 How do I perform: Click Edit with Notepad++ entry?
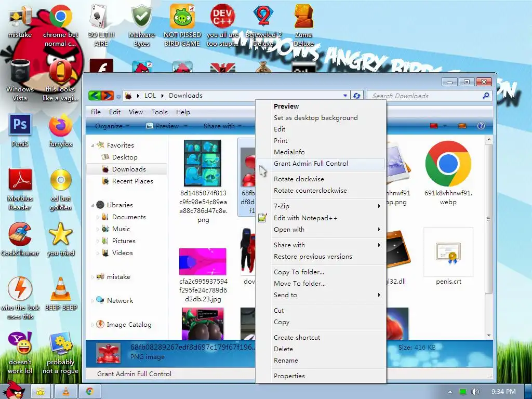[321, 218]
